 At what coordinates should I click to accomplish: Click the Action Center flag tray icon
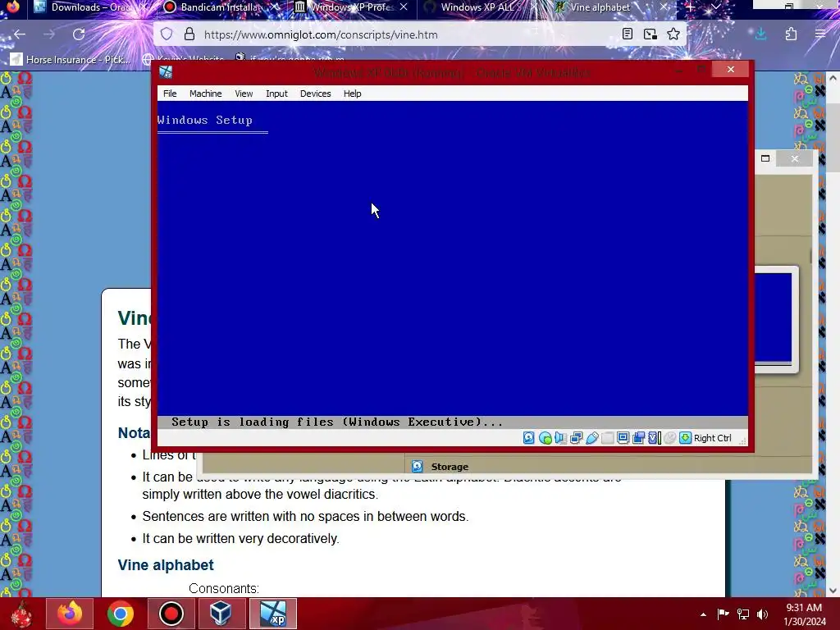pos(724,614)
